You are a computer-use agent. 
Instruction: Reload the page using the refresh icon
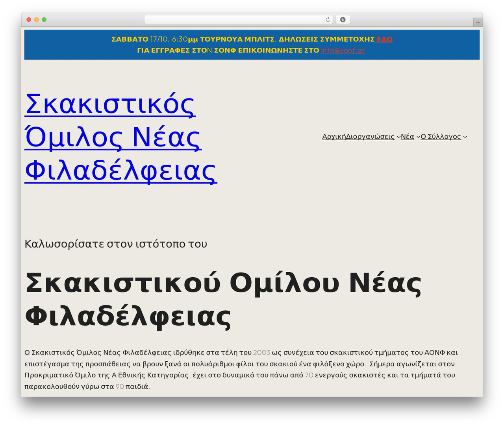[328, 20]
